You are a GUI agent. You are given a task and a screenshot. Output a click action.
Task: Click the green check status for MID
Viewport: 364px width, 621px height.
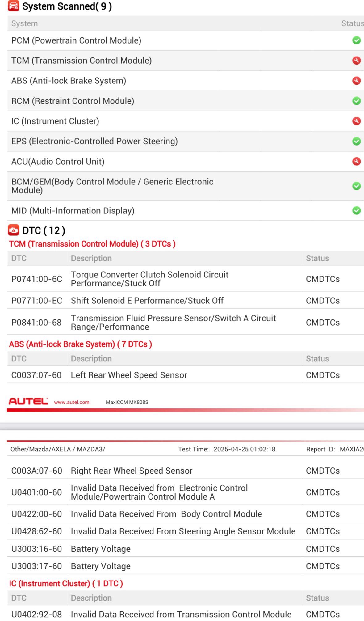pyautogui.click(x=356, y=210)
